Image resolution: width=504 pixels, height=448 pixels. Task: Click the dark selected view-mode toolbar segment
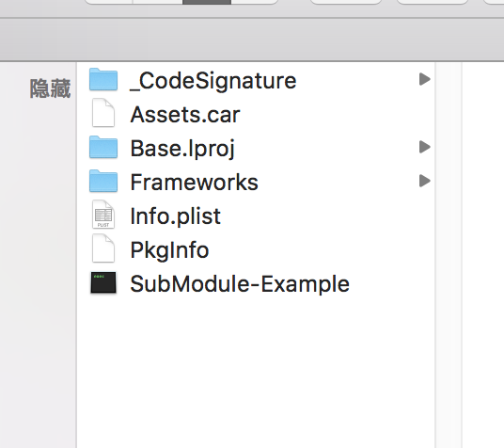click(x=207, y=2)
